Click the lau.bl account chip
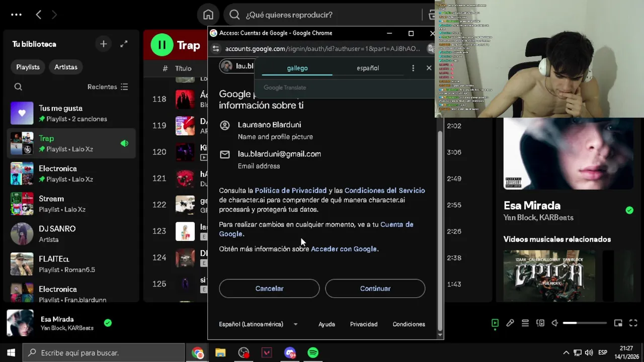 click(237, 66)
